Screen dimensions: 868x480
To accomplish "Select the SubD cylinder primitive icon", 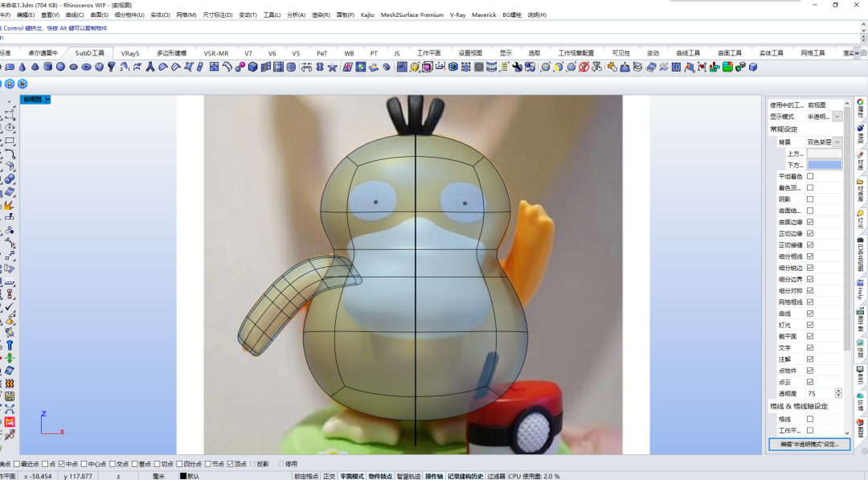I will point(48,67).
